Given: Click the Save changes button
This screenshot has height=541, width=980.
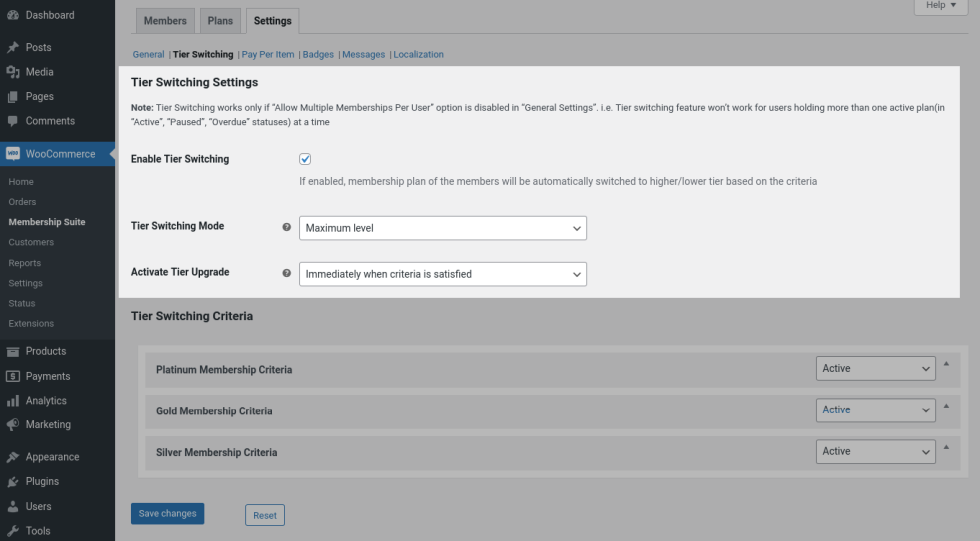Looking at the screenshot, I should [x=167, y=514].
